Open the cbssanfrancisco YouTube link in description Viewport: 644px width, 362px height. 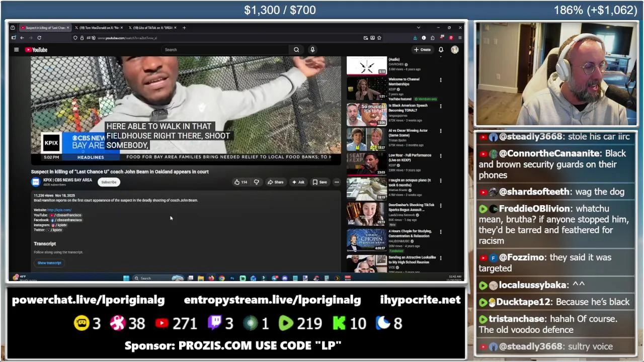[67, 215]
